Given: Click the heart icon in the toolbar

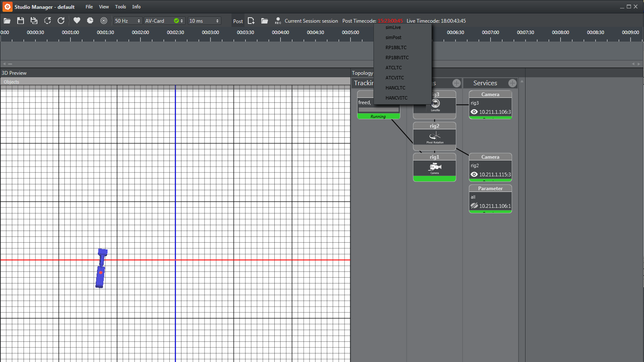Looking at the screenshot, I should coord(76,21).
